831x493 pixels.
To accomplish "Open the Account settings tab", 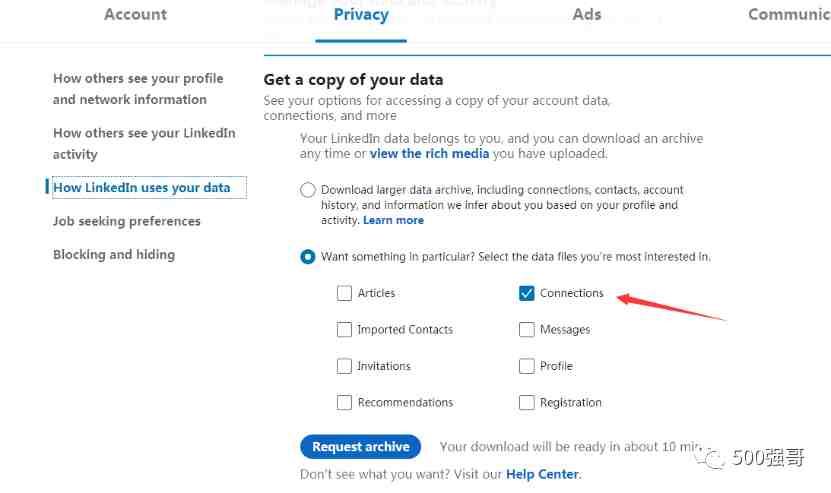I will [135, 14].
